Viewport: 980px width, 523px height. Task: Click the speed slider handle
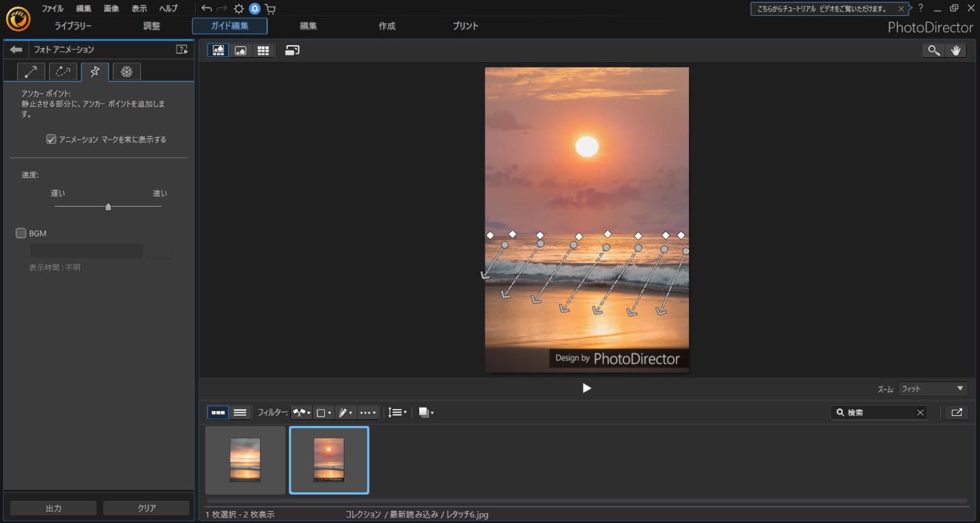click(x=108, y=207)
